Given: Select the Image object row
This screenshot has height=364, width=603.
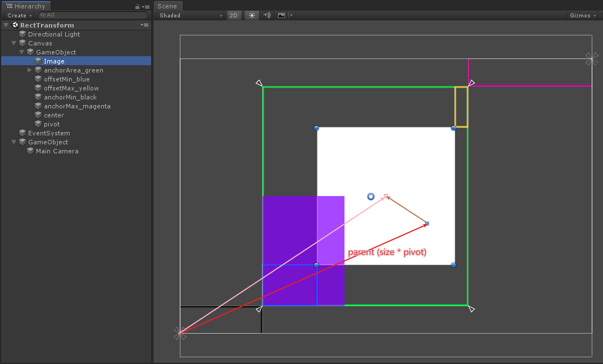Looking at the screenshot, I should [x=76, y=61].
